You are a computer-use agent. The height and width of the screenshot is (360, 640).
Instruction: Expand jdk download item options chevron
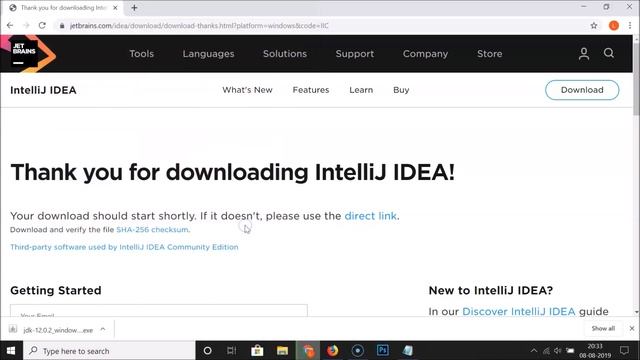[x=103, y=329]
